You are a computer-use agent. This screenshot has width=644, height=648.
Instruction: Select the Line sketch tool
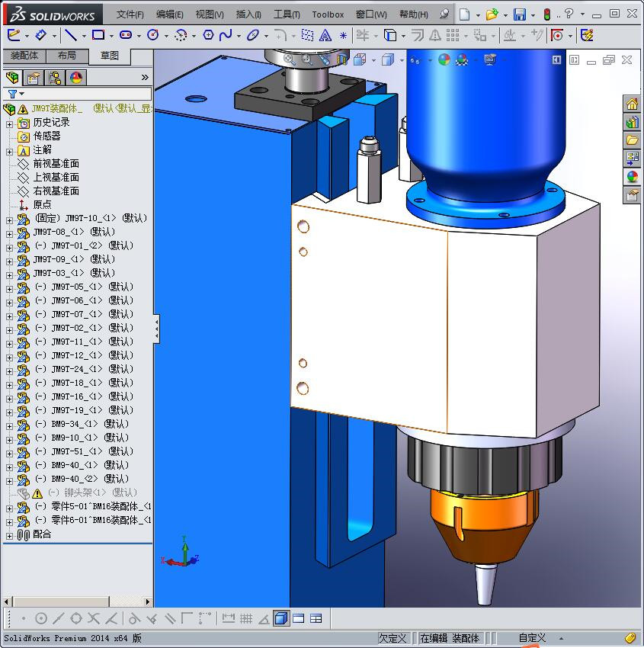tap(71, 35)
